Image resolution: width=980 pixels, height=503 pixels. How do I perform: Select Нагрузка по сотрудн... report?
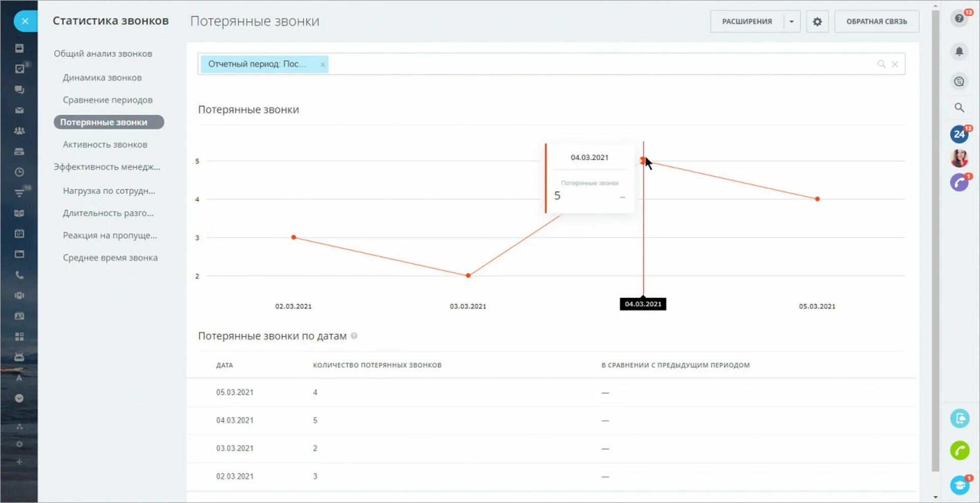pos(109,191)
